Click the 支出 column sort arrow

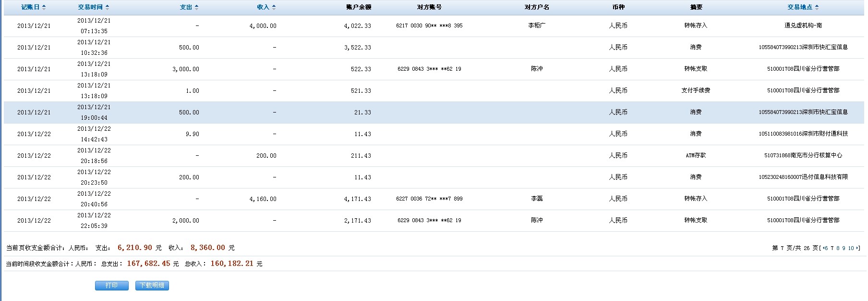[x=197, y=7]
